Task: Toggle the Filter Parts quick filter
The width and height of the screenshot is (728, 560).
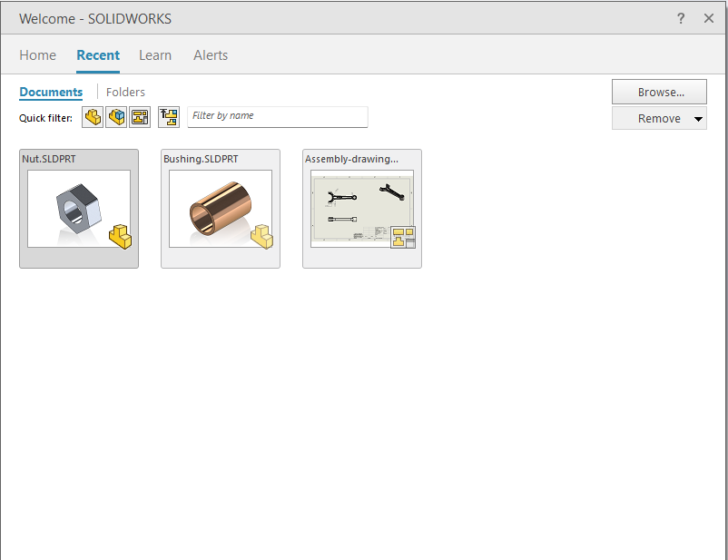Action: (x=93, y=117)
